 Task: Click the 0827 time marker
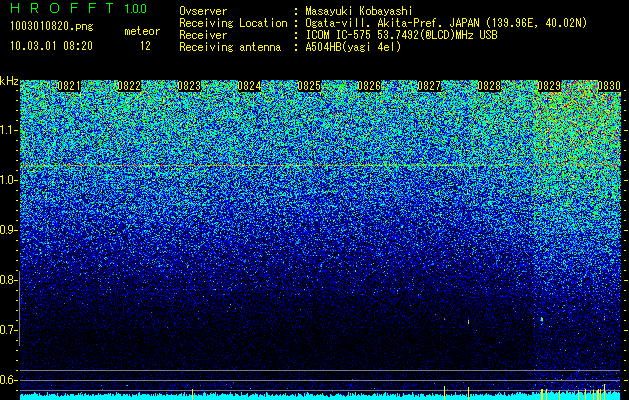pyautogui.click(x=429, y=86)
